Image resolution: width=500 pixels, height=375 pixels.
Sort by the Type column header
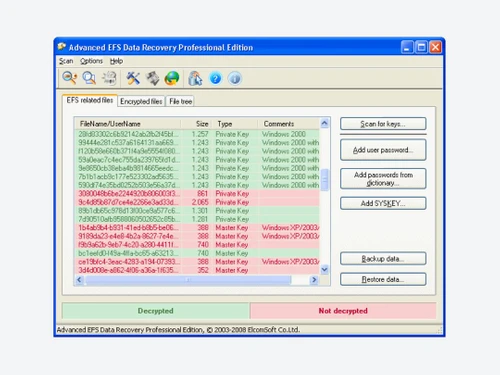click(x=235, y=124)
